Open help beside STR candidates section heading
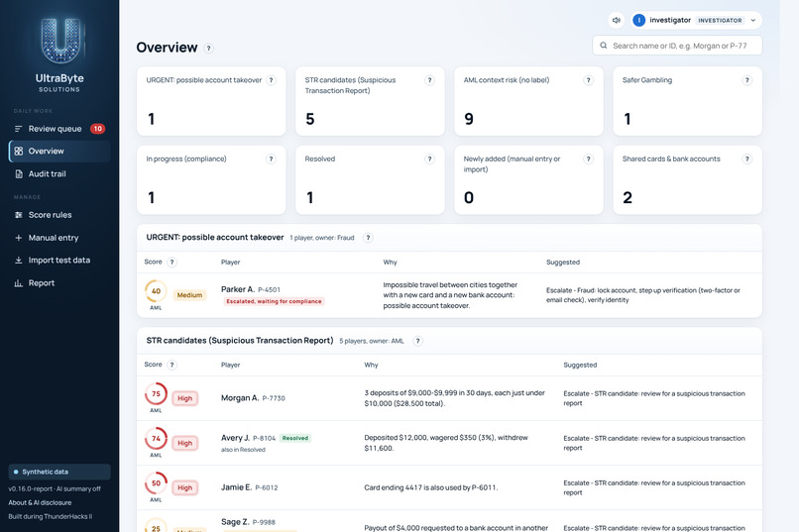Viewport: 799px width, 532px height. 418,341
